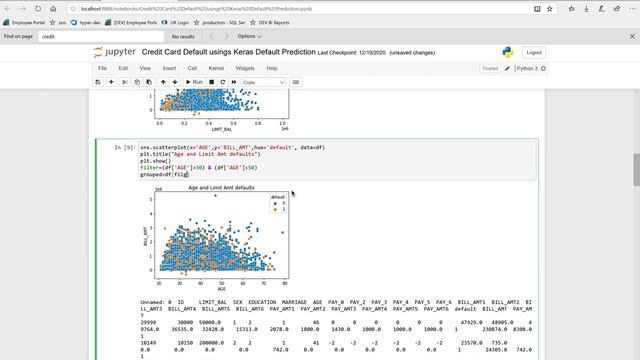
Task: Move selected cell up arrow
Action: (x=163, y=82)
